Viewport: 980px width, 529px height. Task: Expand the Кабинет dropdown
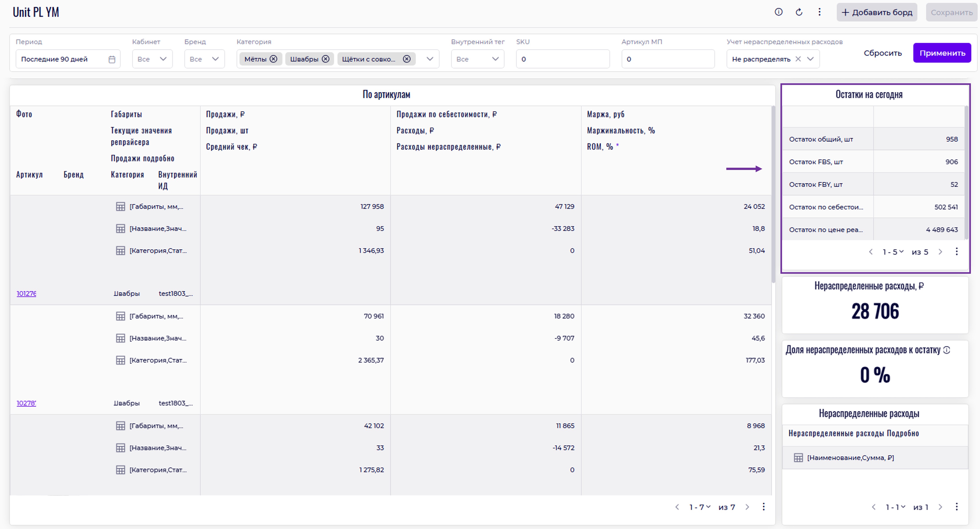(152, 59)
